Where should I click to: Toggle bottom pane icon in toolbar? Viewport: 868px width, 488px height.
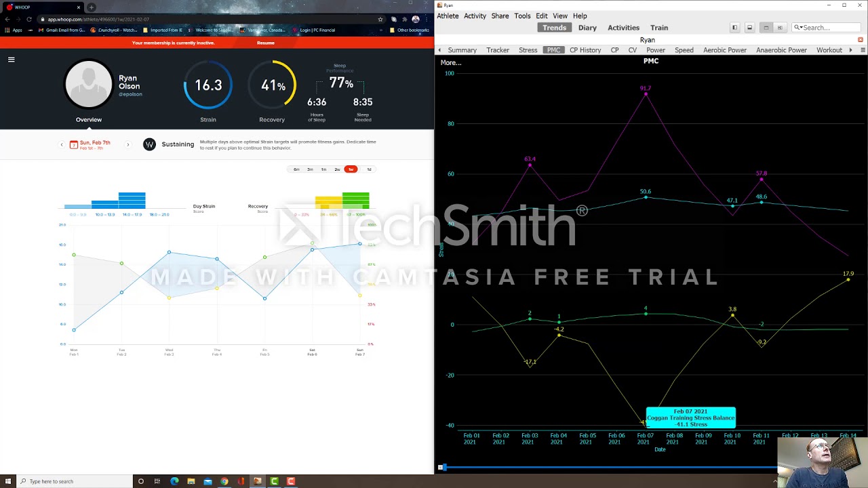(x=749, y=28)
